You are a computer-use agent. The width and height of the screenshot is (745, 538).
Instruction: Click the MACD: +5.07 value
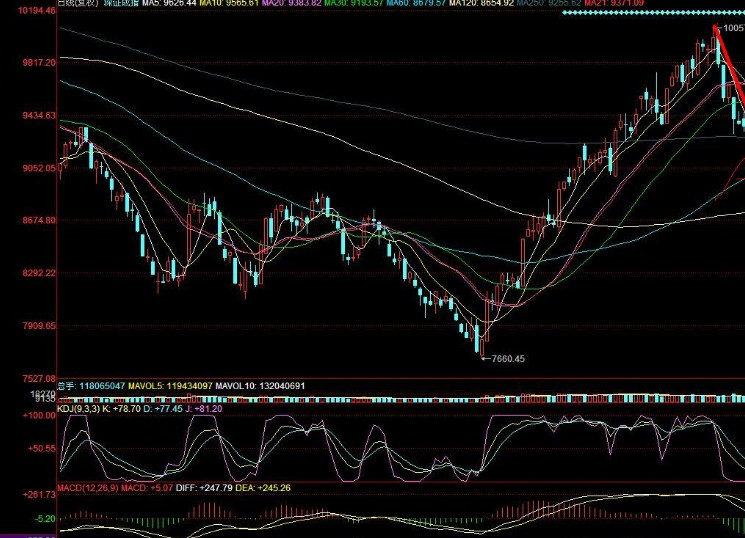(x=147, y=488)
